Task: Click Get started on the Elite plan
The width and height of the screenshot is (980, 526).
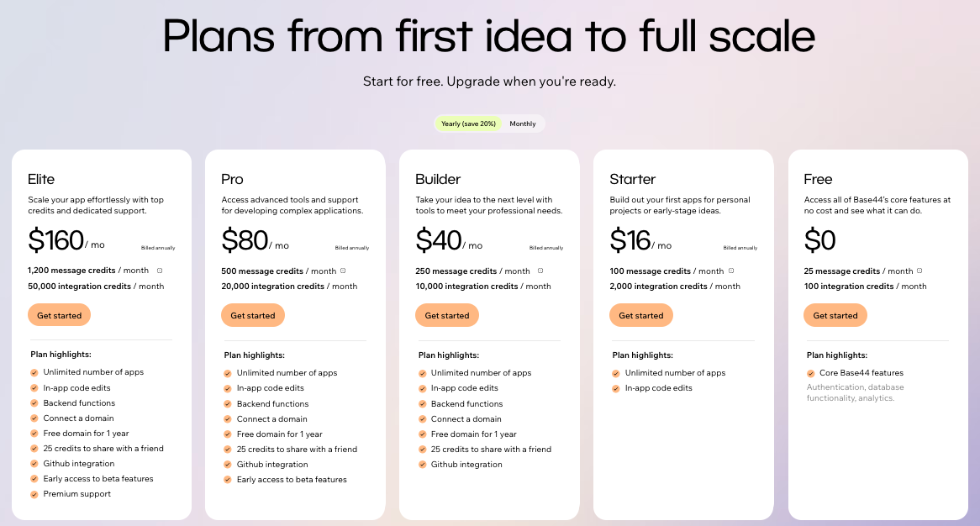Action: (59, 315)
